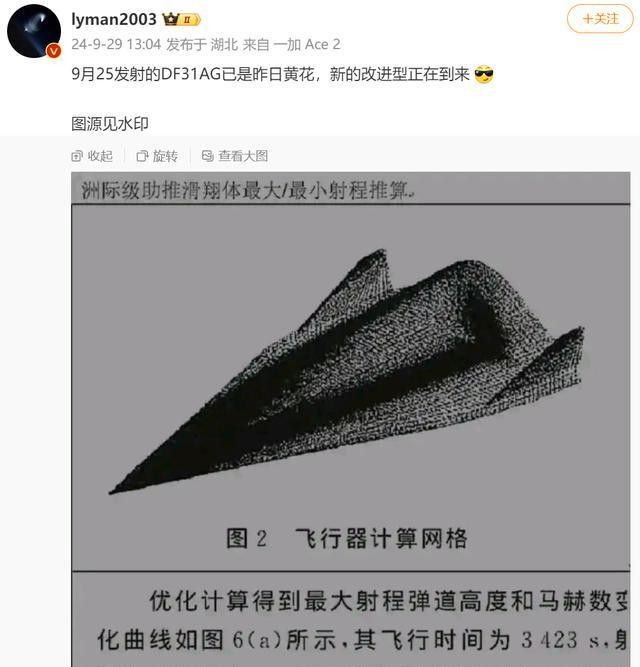Click the collapse icon beside 收起
The width and height of the screenshot is (640, 667).
tap(77, 156)
